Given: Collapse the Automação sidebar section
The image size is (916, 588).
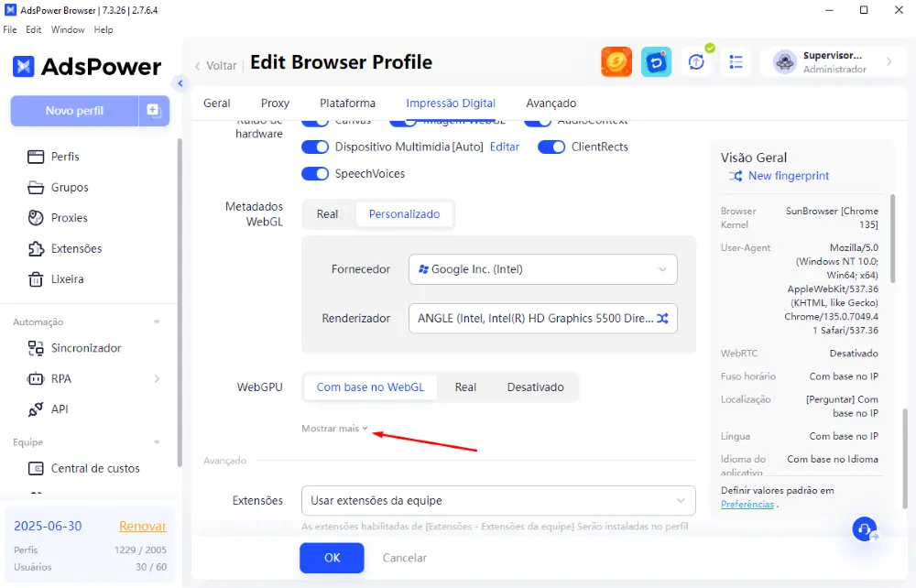Looking at the screenshot, I should tap(157, 322).
